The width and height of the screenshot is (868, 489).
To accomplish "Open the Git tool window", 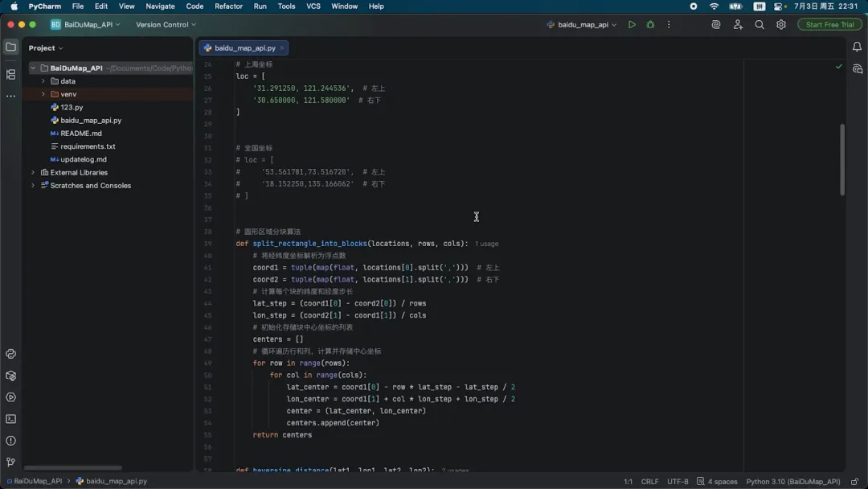I will click(x=10, y=462).
